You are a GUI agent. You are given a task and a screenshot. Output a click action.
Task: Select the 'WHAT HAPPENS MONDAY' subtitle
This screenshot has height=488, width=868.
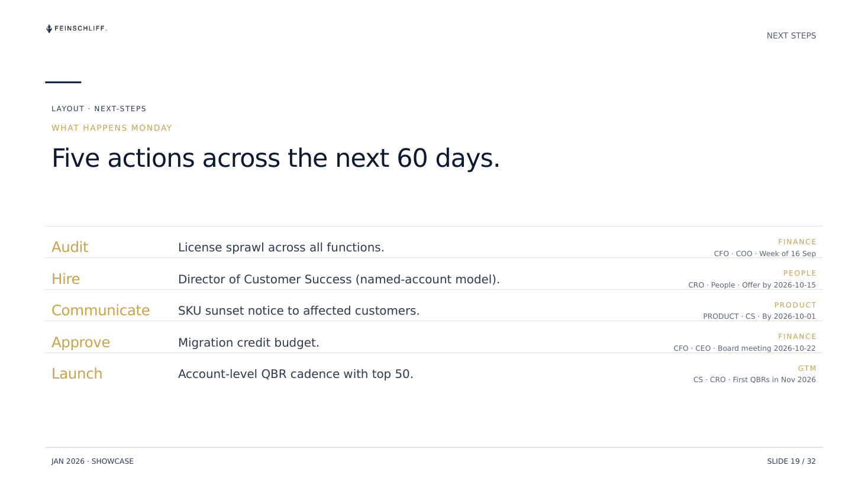(112, 128)
